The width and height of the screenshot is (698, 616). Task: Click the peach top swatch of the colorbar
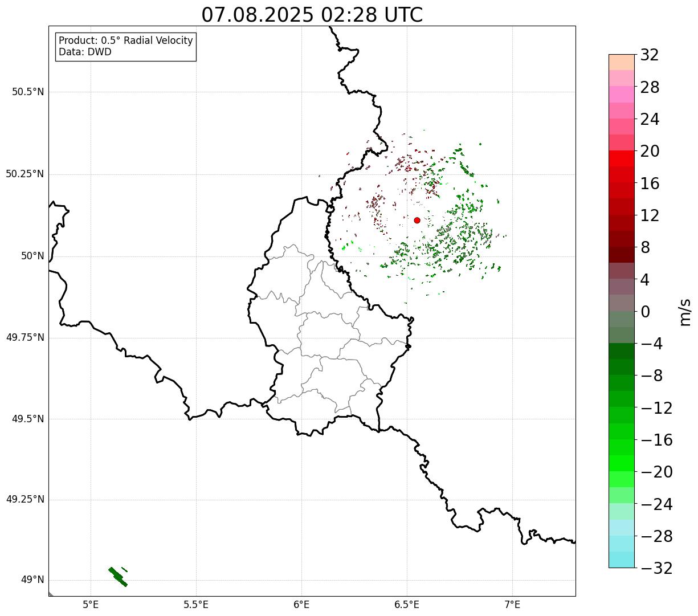[x=622, y=62]
